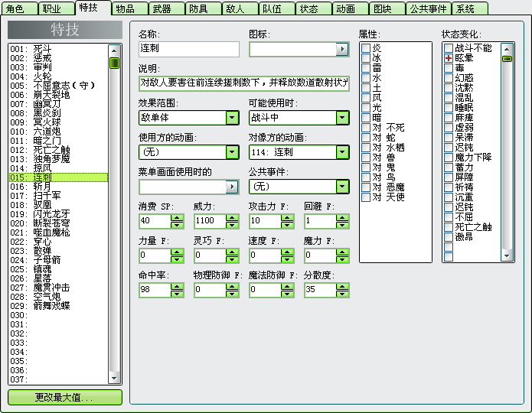Viewport: 532px width, 413px height.
Task: Select empty skill slot 030
Action: pyautogui.click(x=58, y=315)
